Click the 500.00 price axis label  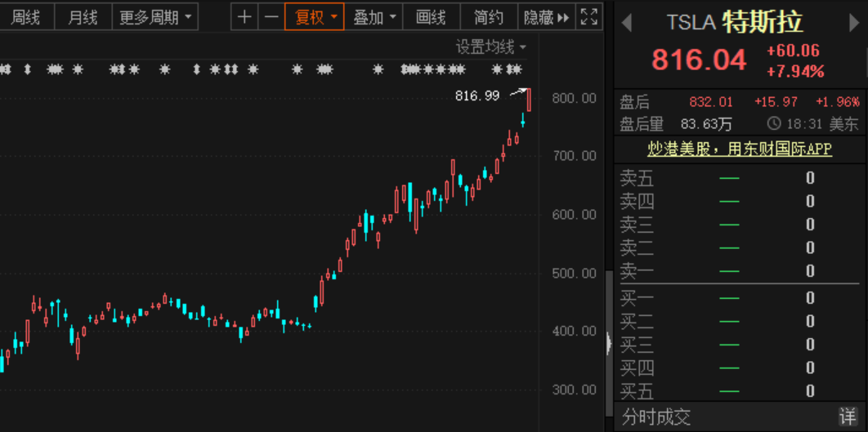[x=574, y=274]
